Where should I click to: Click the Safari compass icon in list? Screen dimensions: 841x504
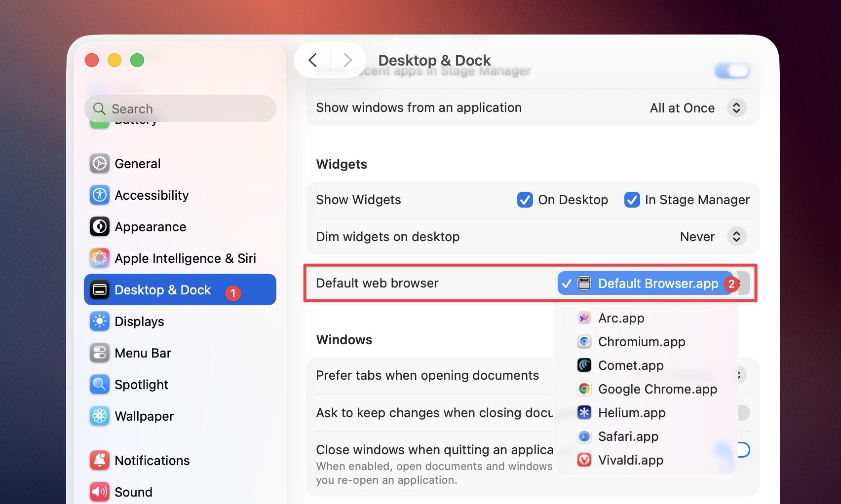coord(584,436)
